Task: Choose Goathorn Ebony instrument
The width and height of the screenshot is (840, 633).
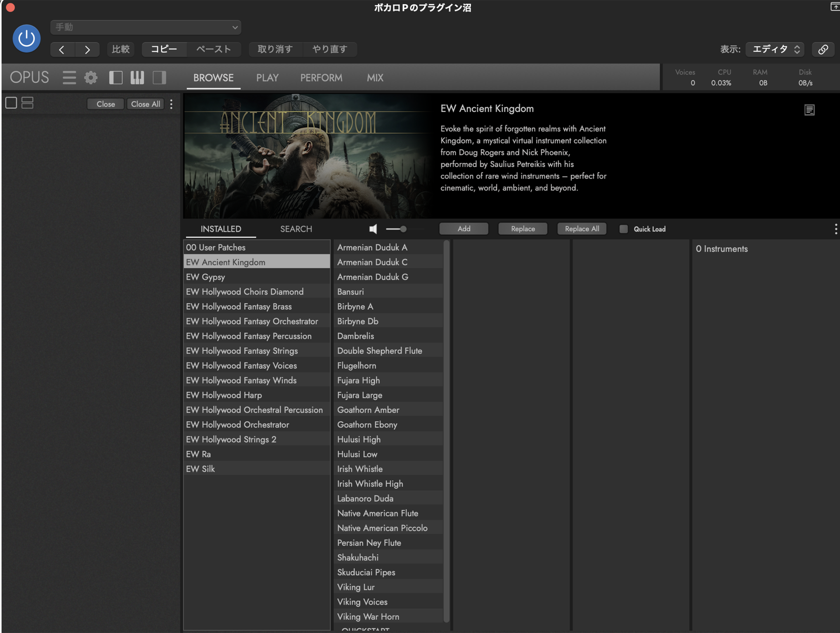Action: (x=388, y=424)
